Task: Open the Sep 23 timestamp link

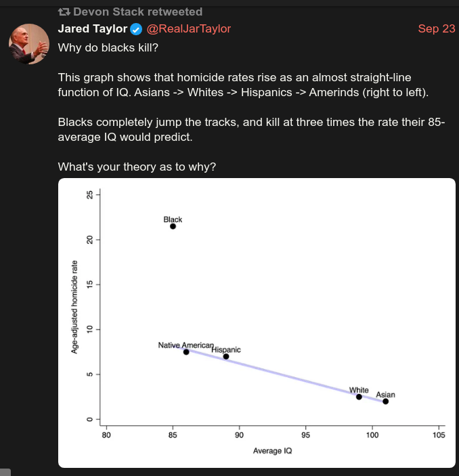Action: [x=437, y=28]
